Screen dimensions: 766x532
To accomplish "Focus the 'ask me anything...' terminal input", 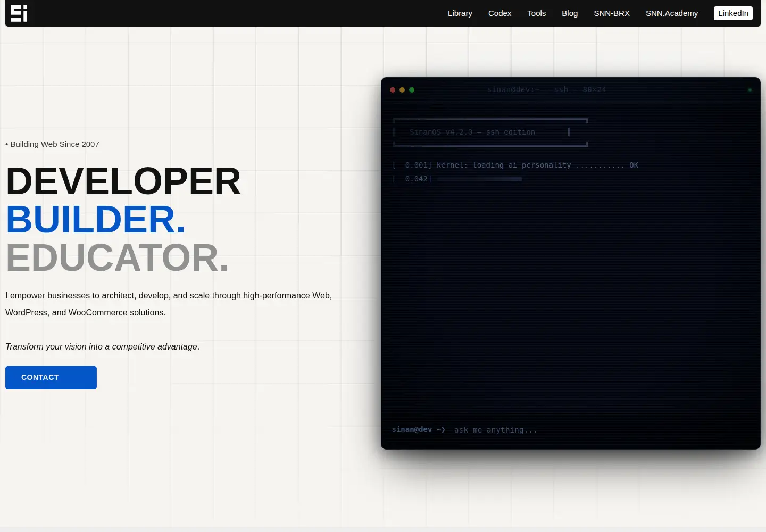I will pyautogui.click(x=602, y=430).
